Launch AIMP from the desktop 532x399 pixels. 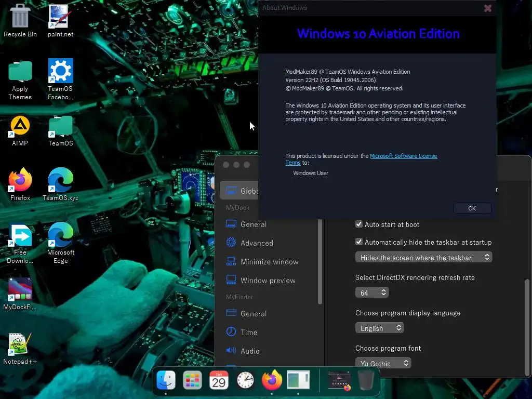coord(20,131)
